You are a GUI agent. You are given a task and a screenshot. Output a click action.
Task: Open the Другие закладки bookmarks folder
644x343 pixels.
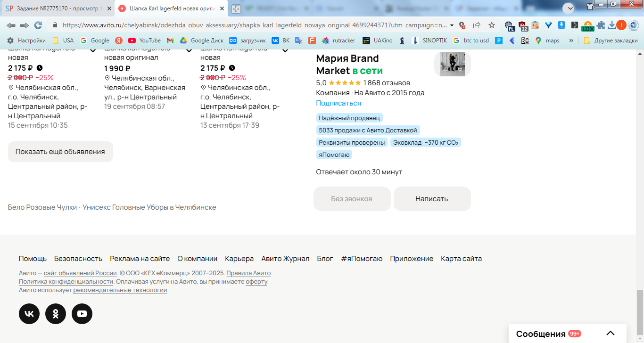610,41
